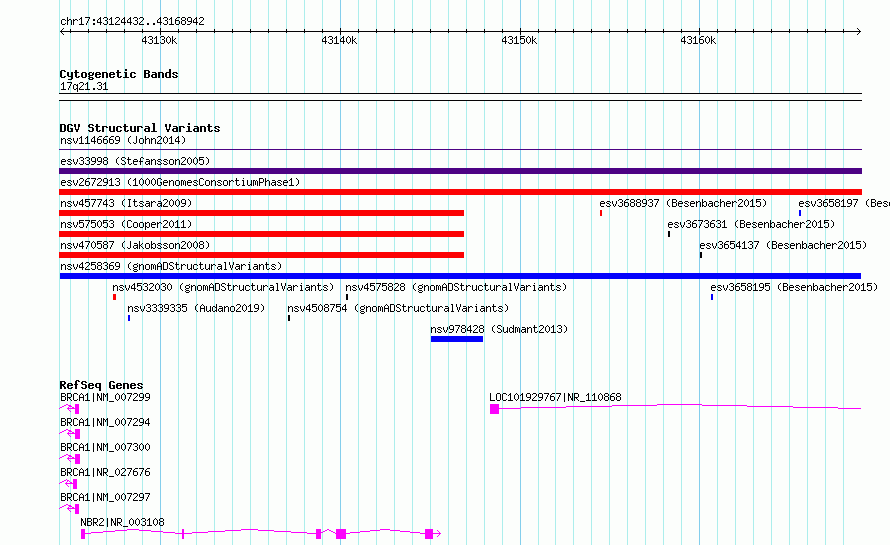Open the nsv457743 (Itsara2009) variant label
This screenshot has height=545, width=890.
coord(126,203)
